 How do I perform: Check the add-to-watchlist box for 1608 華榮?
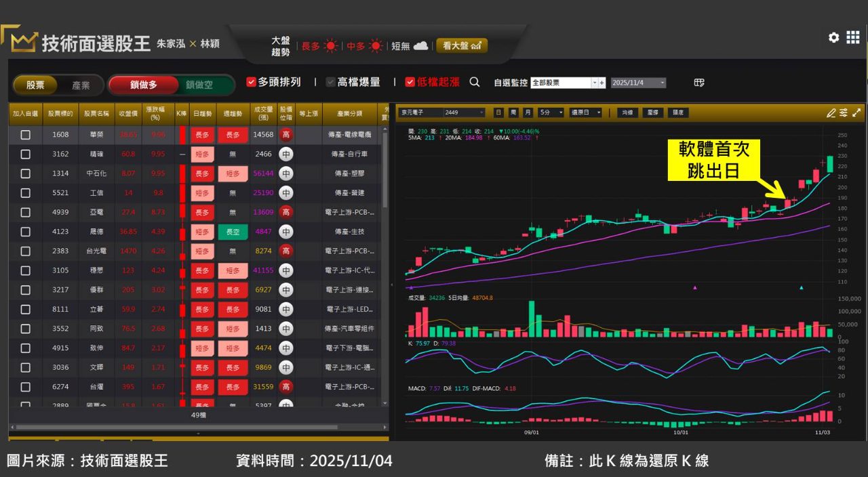point(25,135)
